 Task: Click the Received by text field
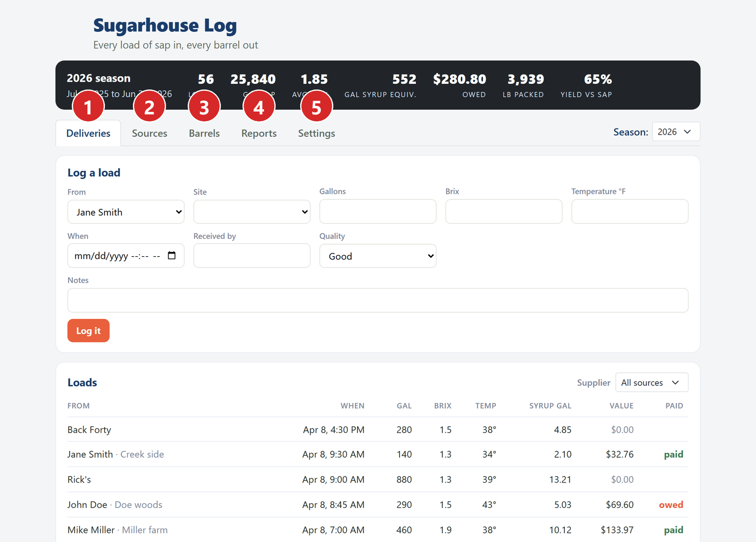(x=252, y=256)
